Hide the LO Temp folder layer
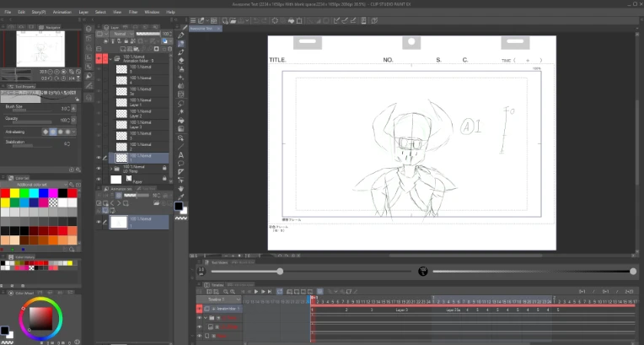644x345 pixels. click(99, 169)
